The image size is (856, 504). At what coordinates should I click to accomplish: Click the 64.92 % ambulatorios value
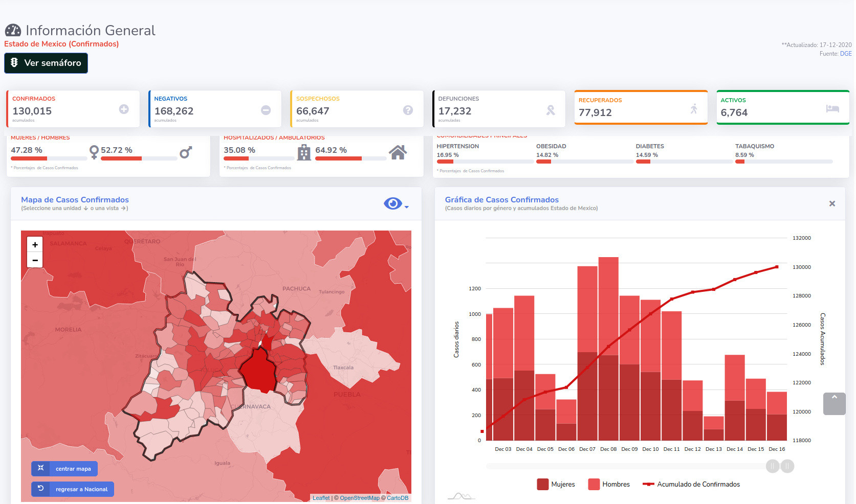331,150
